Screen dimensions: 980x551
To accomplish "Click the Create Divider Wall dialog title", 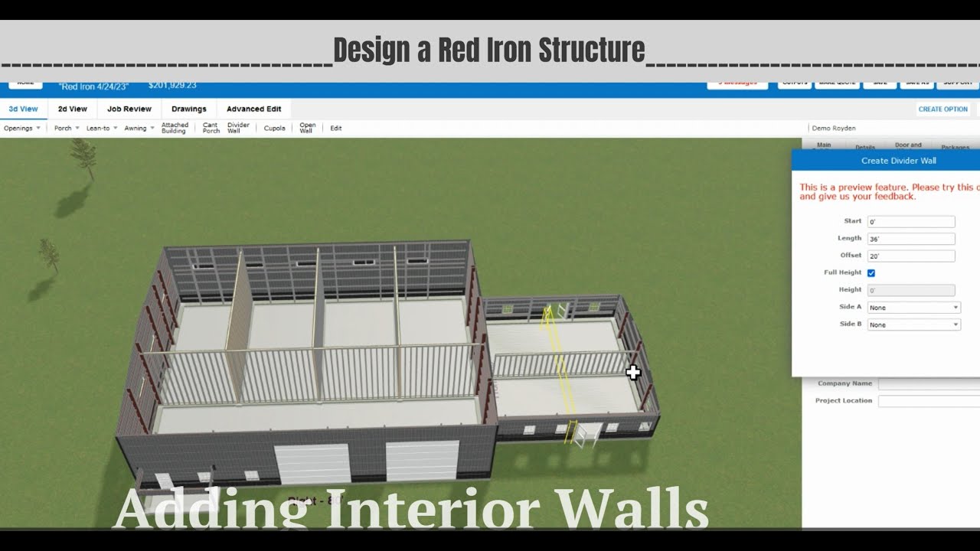I will pyautogui.click(x=899, y=161).
